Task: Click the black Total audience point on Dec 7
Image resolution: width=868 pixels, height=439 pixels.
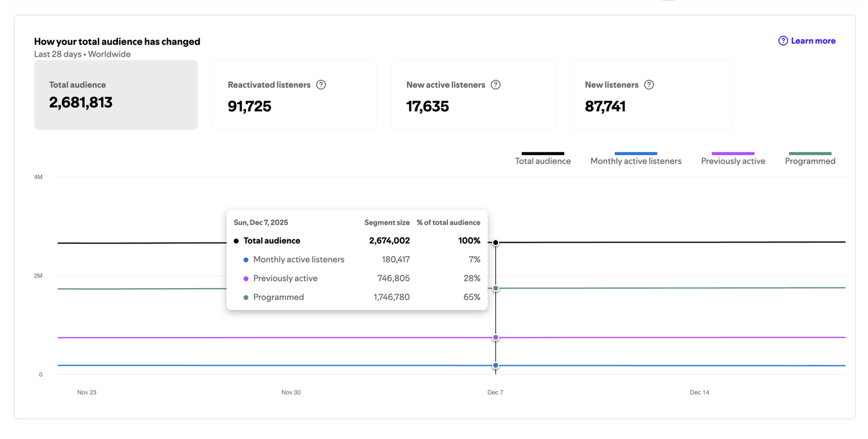Action: point(495,243)
